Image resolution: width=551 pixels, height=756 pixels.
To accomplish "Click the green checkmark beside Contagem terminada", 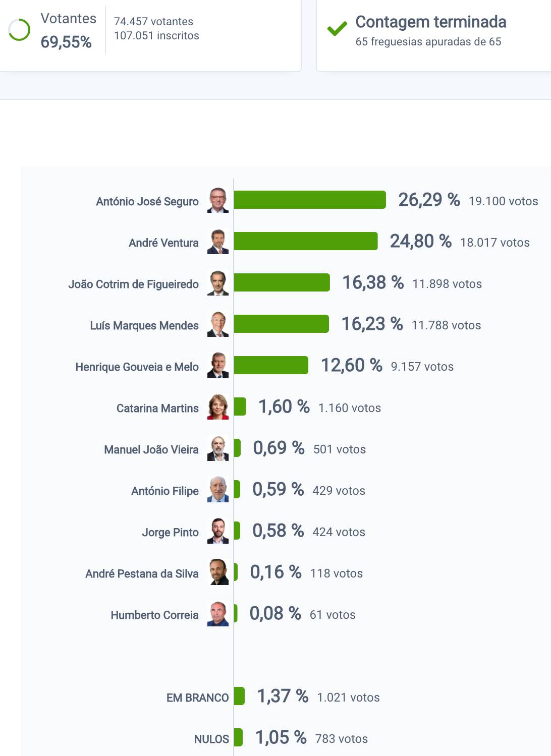I will (x=337, y=29).
